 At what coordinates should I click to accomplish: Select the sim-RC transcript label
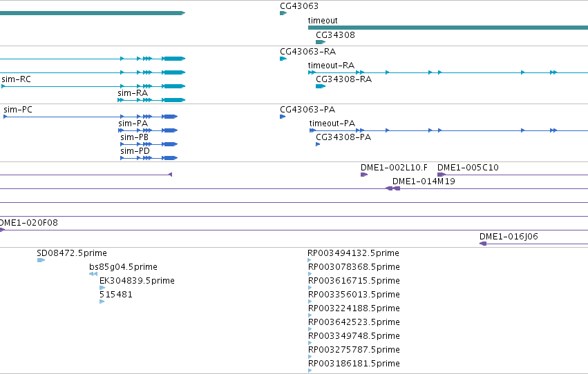pyautogui.click(x=16, y=79)
